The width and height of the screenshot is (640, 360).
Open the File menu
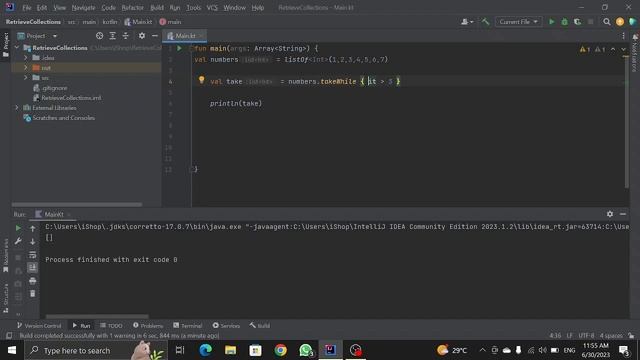click(27, 8)
